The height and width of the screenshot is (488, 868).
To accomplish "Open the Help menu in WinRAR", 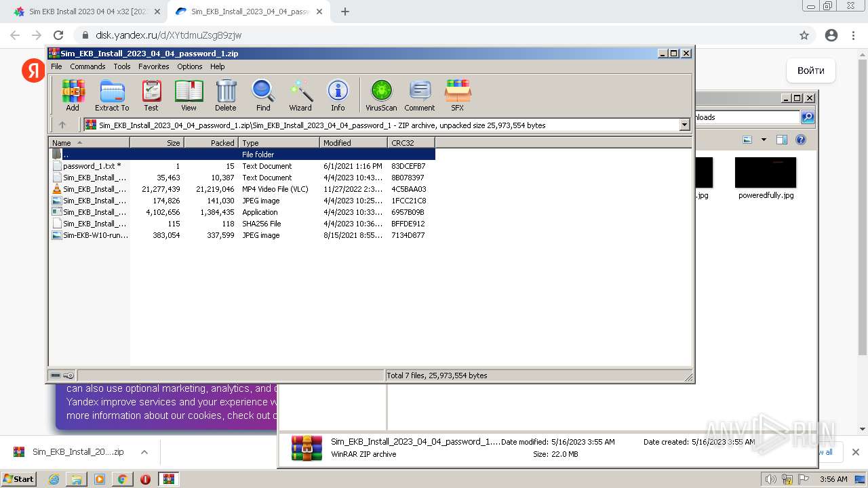I will click(217, 66).
